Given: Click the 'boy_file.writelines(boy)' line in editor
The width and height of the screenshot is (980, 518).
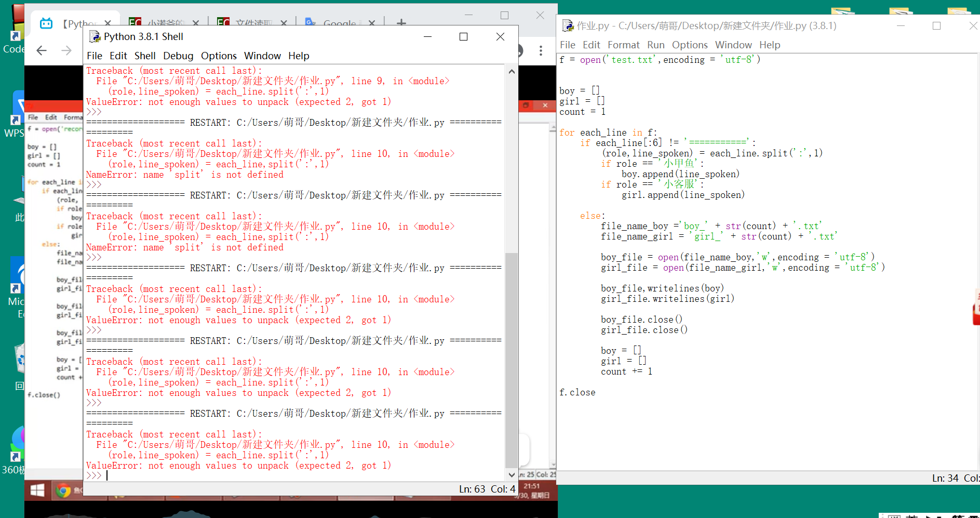Looking at the screenshot, I should click(x=662, y=288).
